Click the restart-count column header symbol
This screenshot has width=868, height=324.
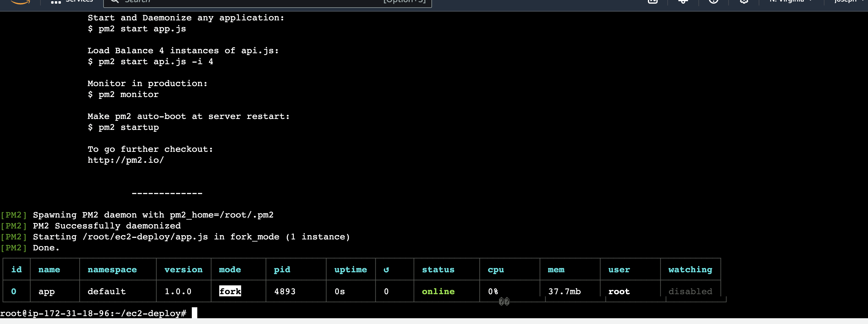click(x=386, y=270)
